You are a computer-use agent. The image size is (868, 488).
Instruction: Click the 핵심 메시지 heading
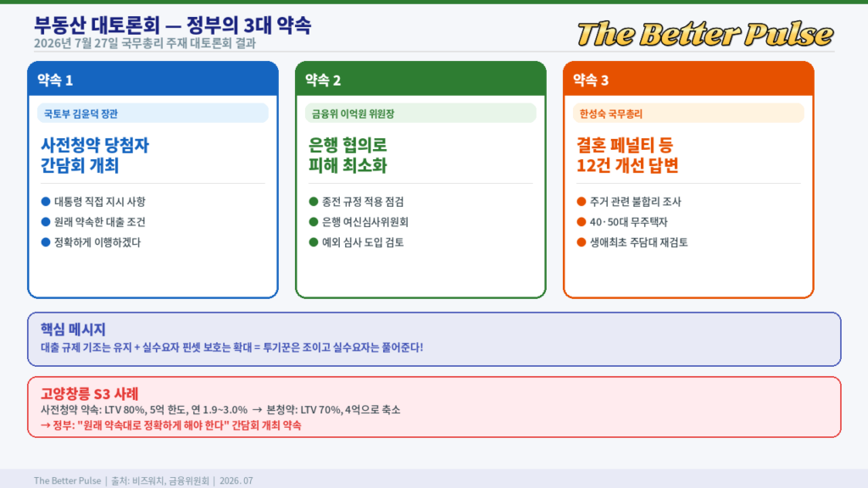[73, 330]
